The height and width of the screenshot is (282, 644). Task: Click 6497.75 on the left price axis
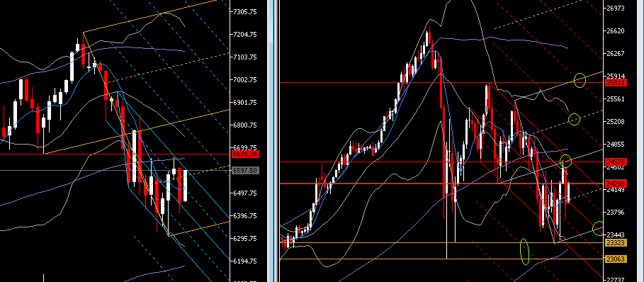(246, 193)
